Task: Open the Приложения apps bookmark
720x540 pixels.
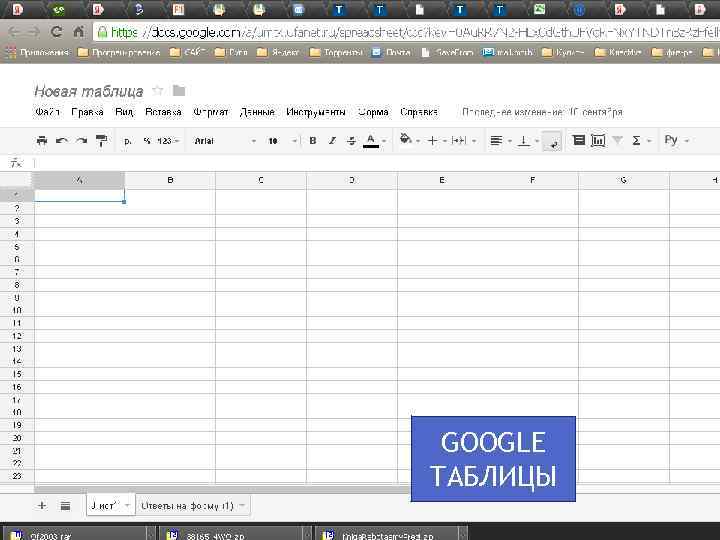Action: pos(37,52)
